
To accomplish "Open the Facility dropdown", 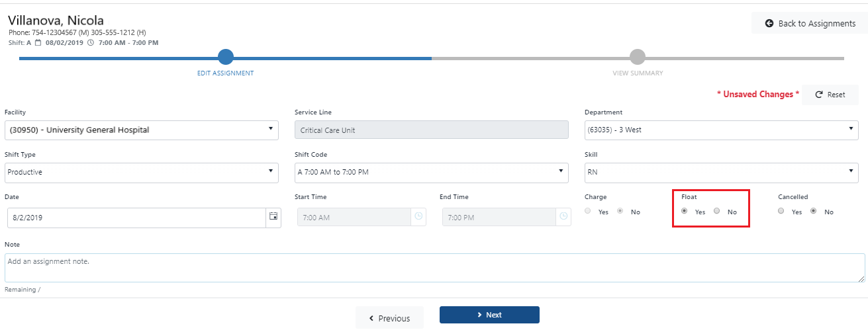I will point(141,130).
